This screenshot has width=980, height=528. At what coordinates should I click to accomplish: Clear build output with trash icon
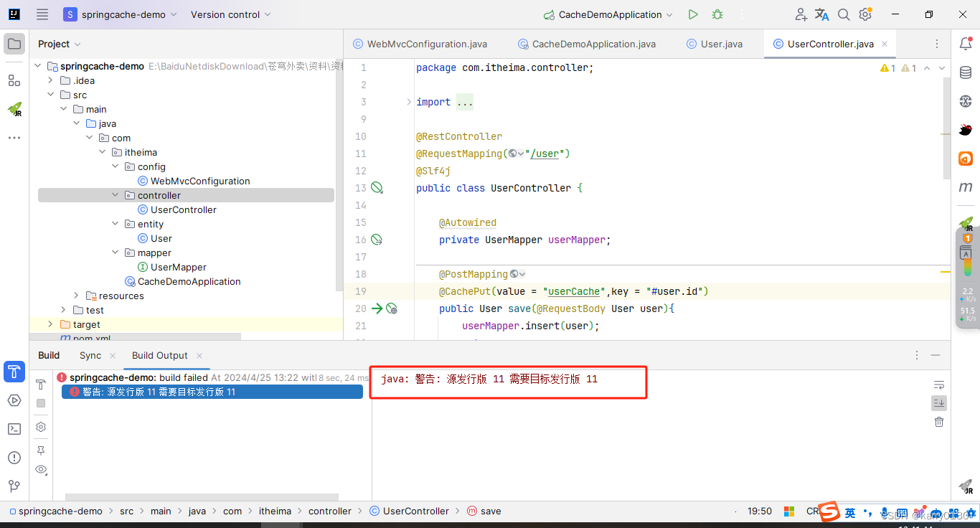tap(939, 422)
